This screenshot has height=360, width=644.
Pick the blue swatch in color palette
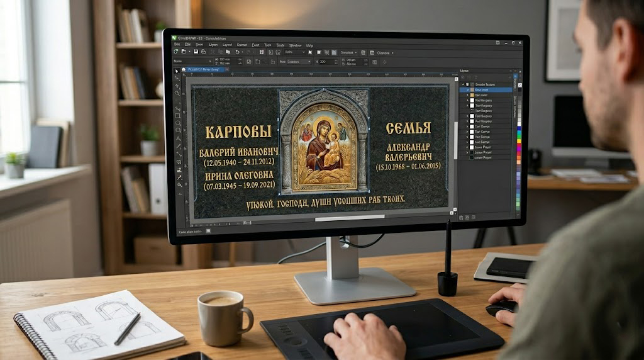(x=519, y=128)
